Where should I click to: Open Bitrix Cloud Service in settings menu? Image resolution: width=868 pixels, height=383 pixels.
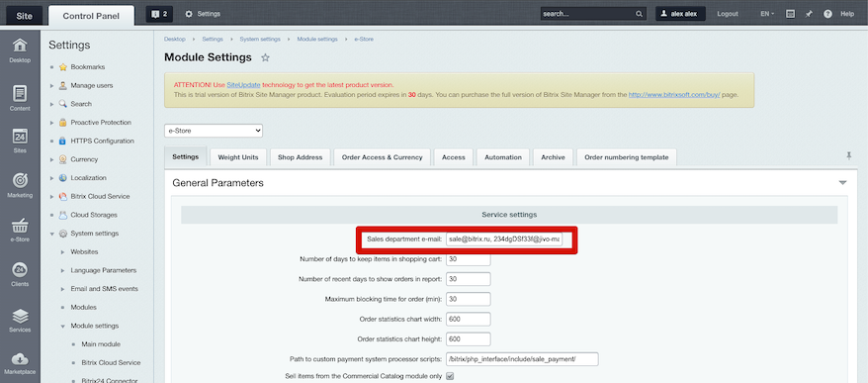[x=100, y=196]
